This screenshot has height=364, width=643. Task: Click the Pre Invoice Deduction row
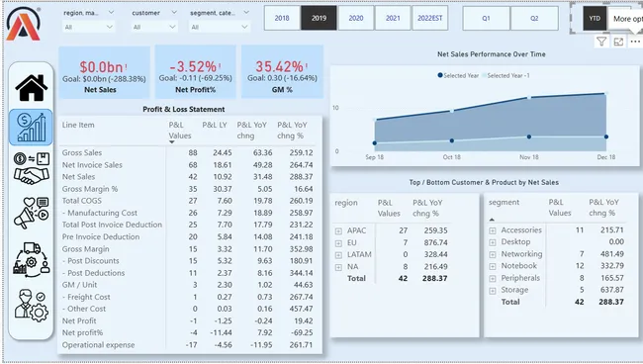pos(101,237)
